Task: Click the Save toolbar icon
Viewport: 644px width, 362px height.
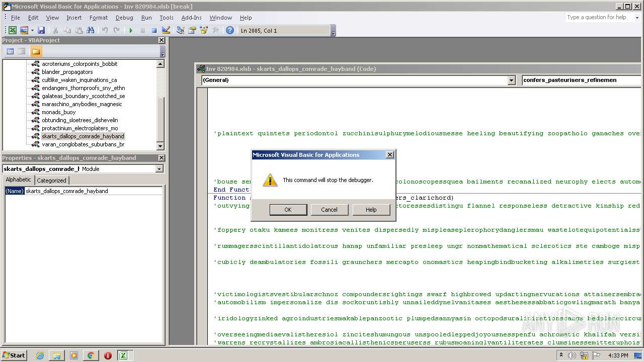Action: (41, 30)
